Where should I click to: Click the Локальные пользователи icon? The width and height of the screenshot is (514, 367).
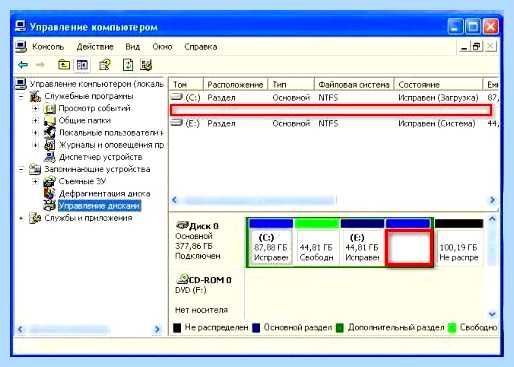click(x=49, y=133)
